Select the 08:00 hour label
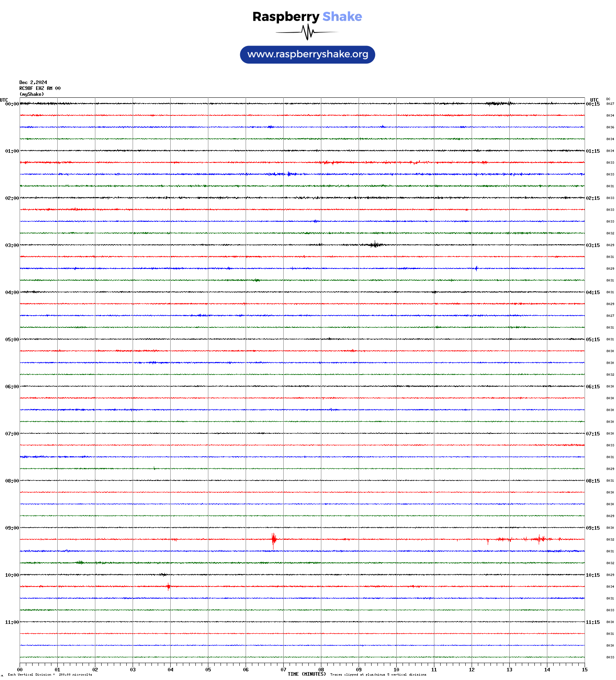Viewport: 616px width, 680px height. tap(12, 481)
